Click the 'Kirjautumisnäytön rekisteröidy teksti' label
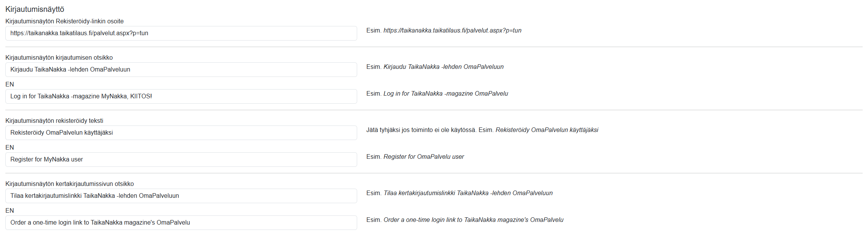The image size is (868, 233). tap(54, 121)
